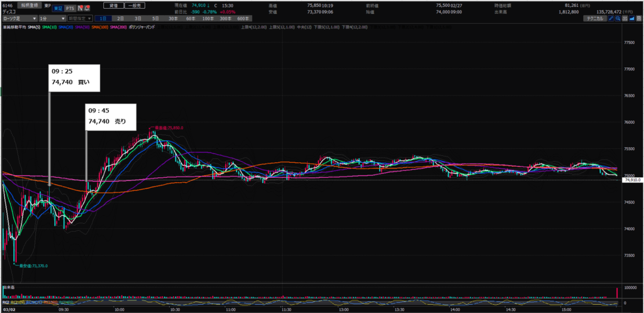Open the period specification dropdown
This screenshot has width=644, height=313.
(x=79, y=19)
